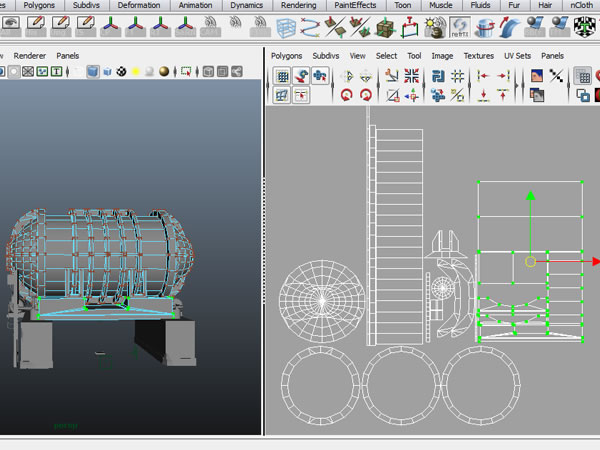Switch to the Dynamics shelf tab
This screenshot has width=600, height=450.
(x=246, y=5)
